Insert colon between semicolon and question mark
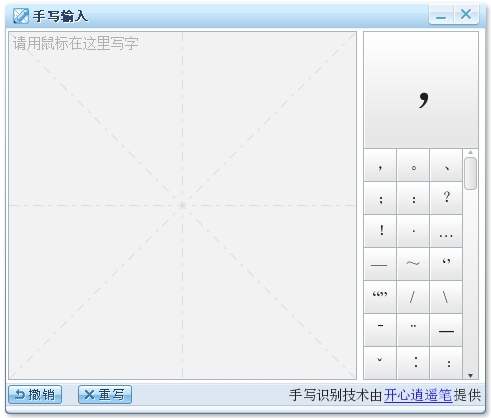Viewport: 491px width, 418px height. [x=413, y=198]
